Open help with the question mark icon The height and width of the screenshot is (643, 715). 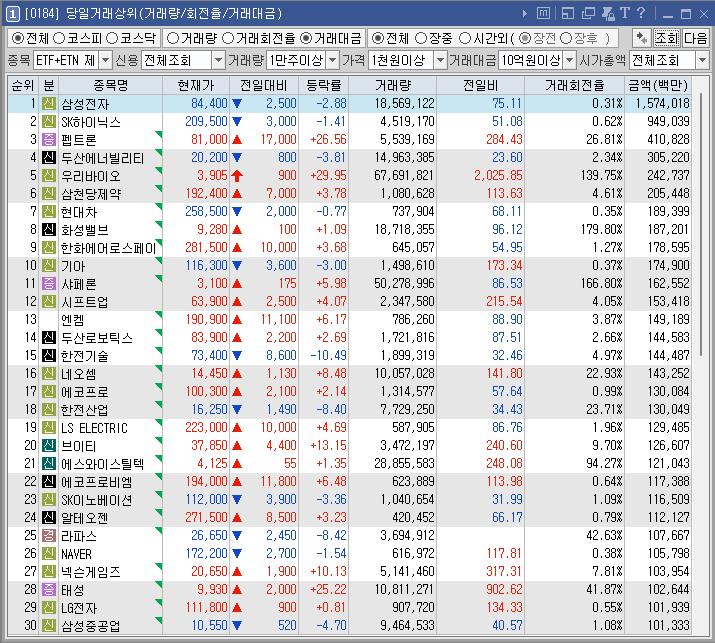pyautogui.click(x=641, y=13)
